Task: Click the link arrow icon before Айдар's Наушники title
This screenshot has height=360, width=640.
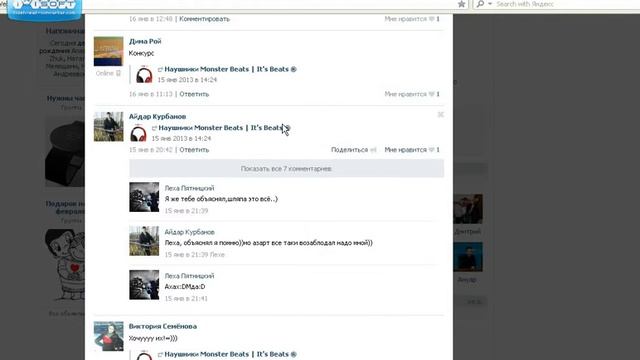Action: [x=154, y=128]
